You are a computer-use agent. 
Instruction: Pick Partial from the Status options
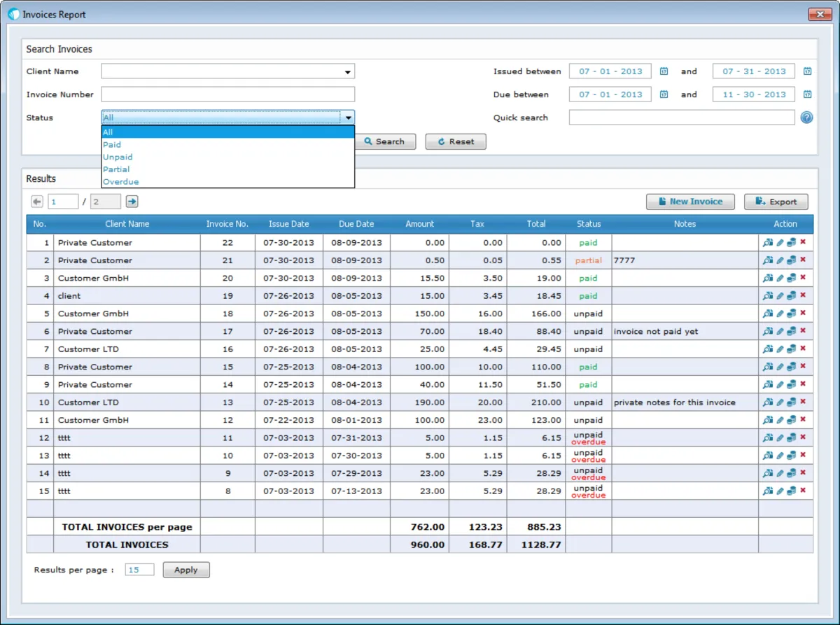pos(116,169)
